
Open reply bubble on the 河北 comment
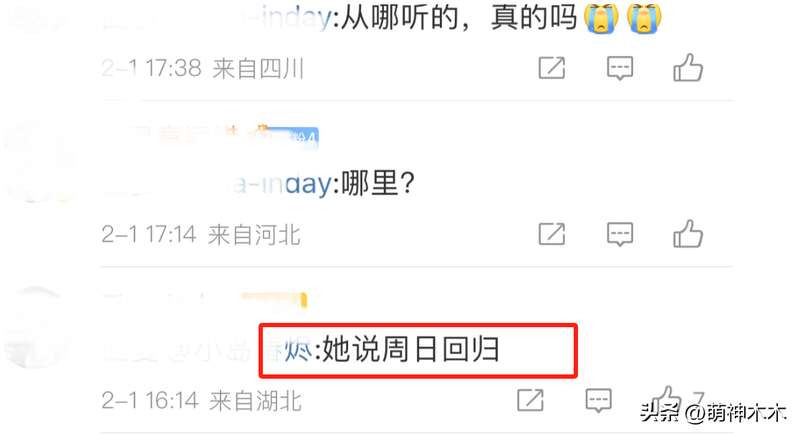tap(620, 235)
